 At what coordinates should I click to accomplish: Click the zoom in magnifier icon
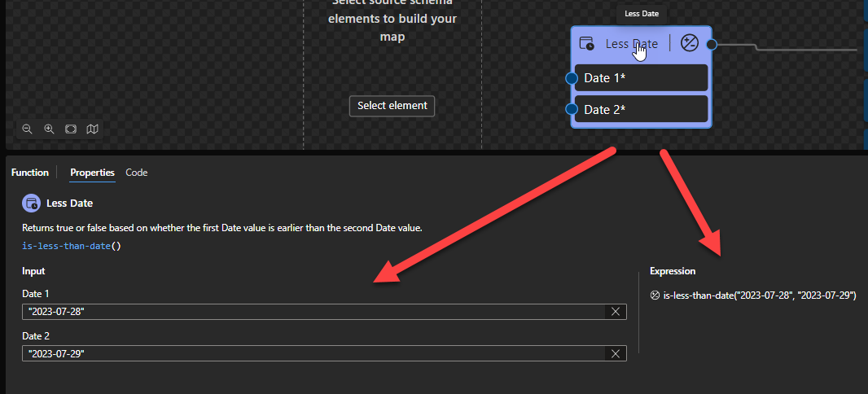[49, 129]
